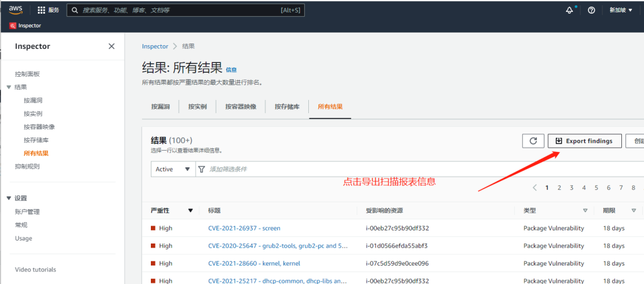Open the 服务 services grid menu
644x284 pixels.
(x=48, y=10)
